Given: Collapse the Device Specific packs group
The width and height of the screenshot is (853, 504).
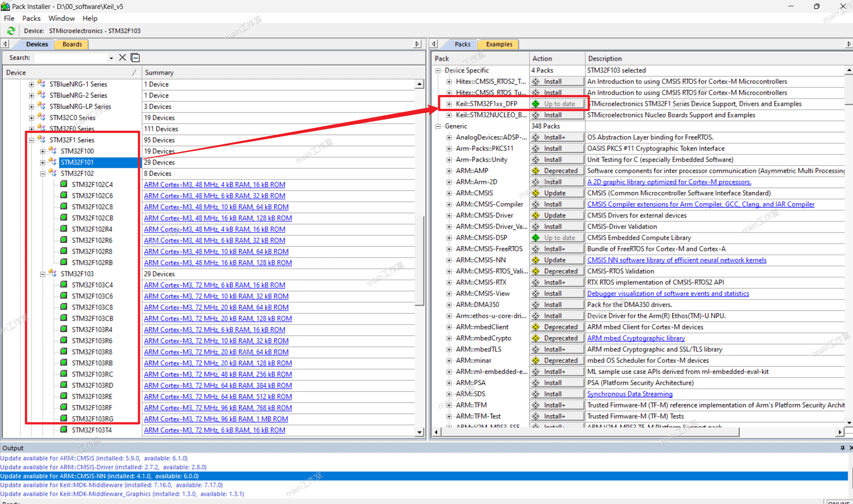Looking at the screenshot, I should click(x=438, y=71).
